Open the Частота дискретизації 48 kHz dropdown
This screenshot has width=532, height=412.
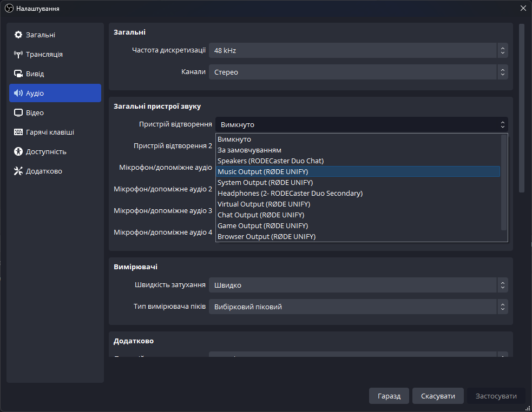point(358,51)
